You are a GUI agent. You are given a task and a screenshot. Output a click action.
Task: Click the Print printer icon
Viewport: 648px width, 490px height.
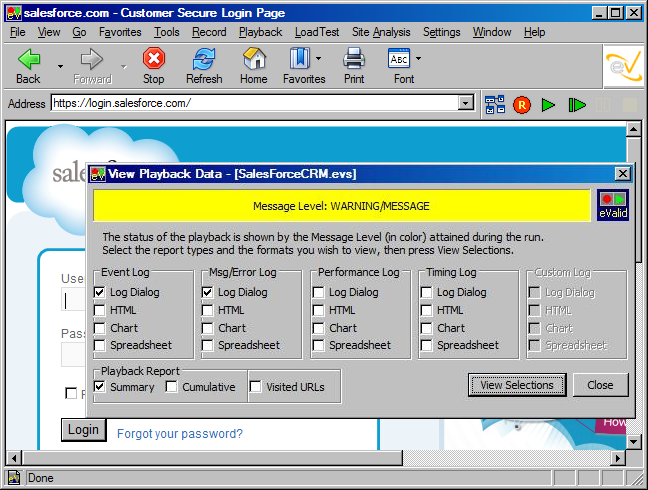pyautogui.click(x=354, y=58)
